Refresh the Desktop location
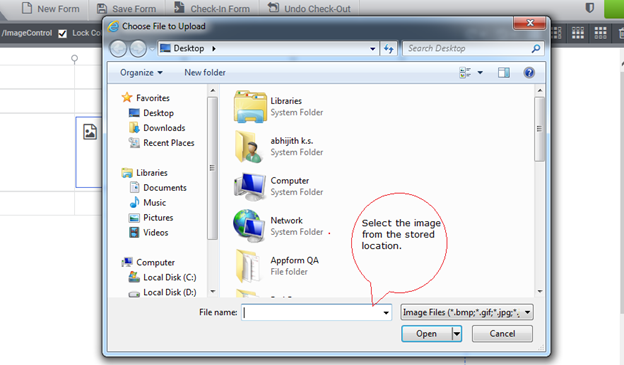Screen dimensions: 624x365 pos(389,49)
